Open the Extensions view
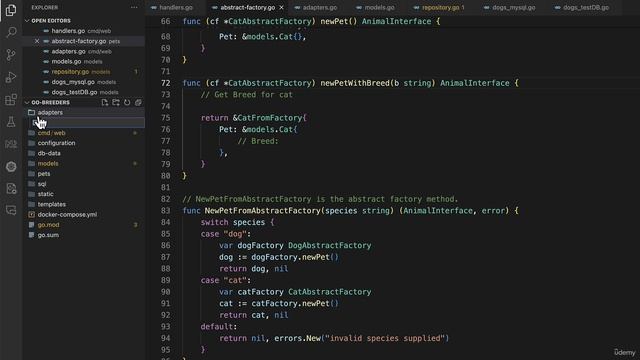640x360 pixels. click(x=11, y=100)
